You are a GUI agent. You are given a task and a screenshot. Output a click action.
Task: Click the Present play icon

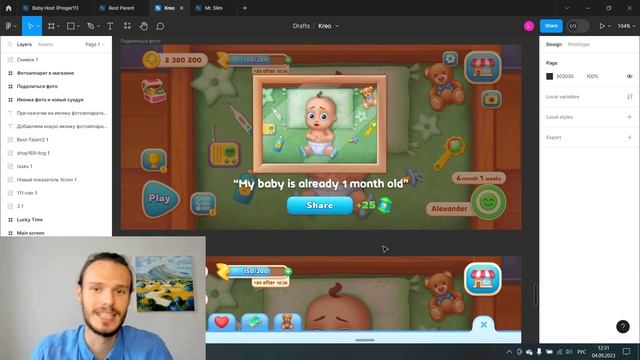point(602,26)
